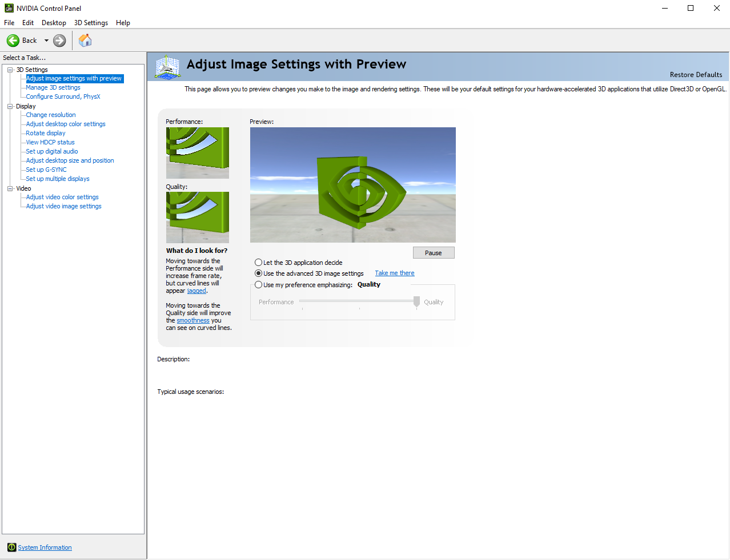730x560 pixels.
Task: Click the Performance preview thumbnail
Action: click(x=198, y=153)
